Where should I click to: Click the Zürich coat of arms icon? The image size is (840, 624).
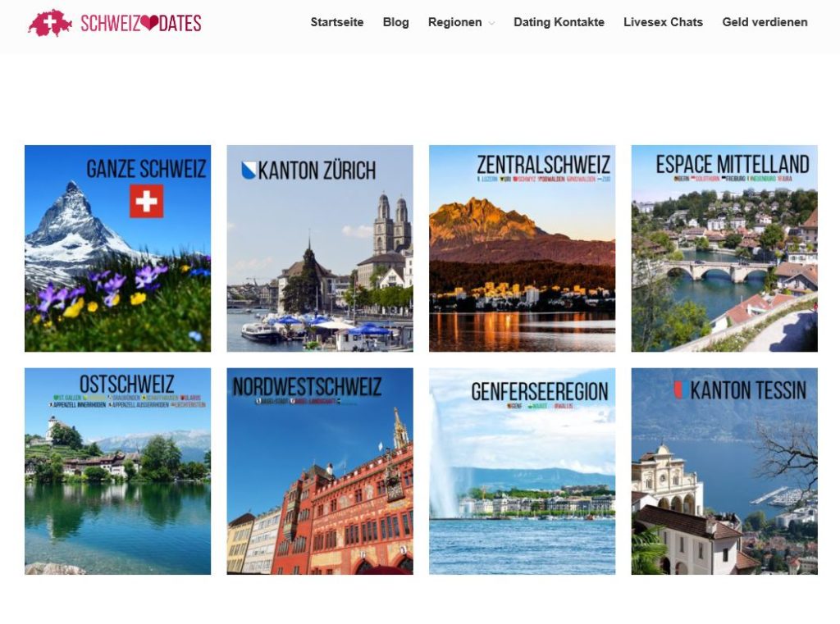point(249,171)
